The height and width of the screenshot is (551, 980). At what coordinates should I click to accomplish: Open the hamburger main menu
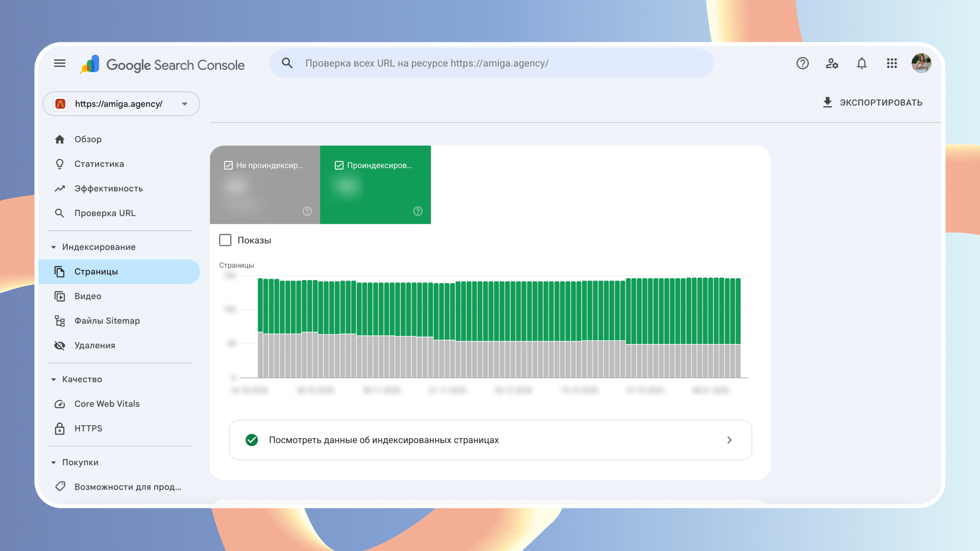[x=59, y=63]
